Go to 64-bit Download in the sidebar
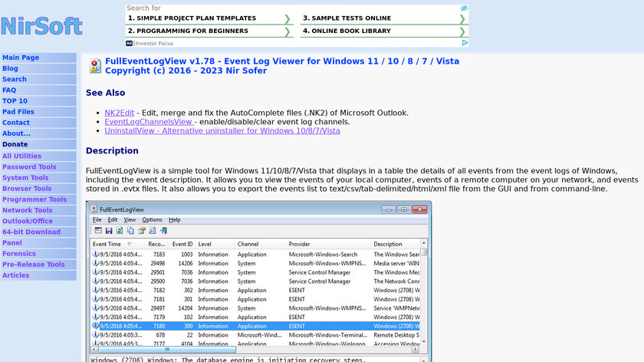Viewport: 644px width, 362px height. pos(31,232)
